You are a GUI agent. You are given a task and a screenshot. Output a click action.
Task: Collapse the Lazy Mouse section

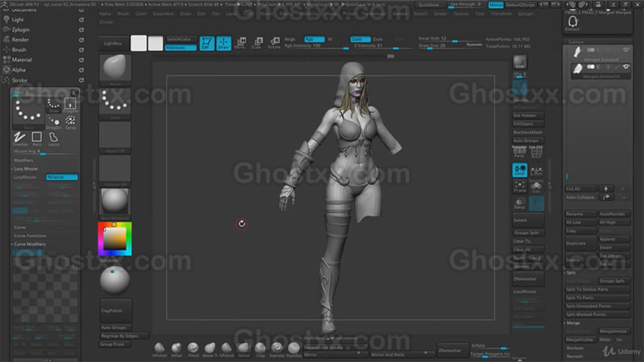click(26, 169)
